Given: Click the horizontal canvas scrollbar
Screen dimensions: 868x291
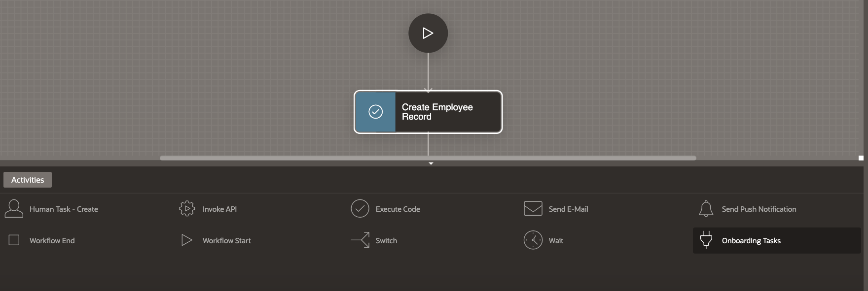Looking at the screenshot, I should pos(428,158).
